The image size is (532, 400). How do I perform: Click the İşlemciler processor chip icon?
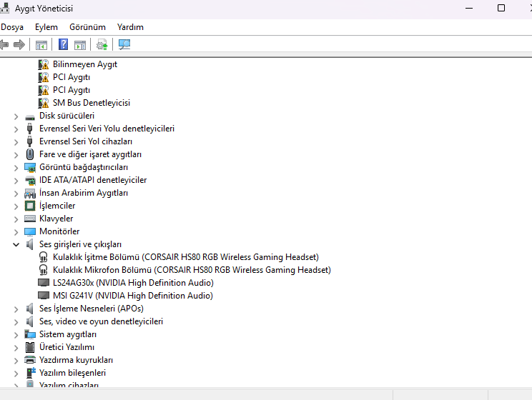(x=30, y=206)
